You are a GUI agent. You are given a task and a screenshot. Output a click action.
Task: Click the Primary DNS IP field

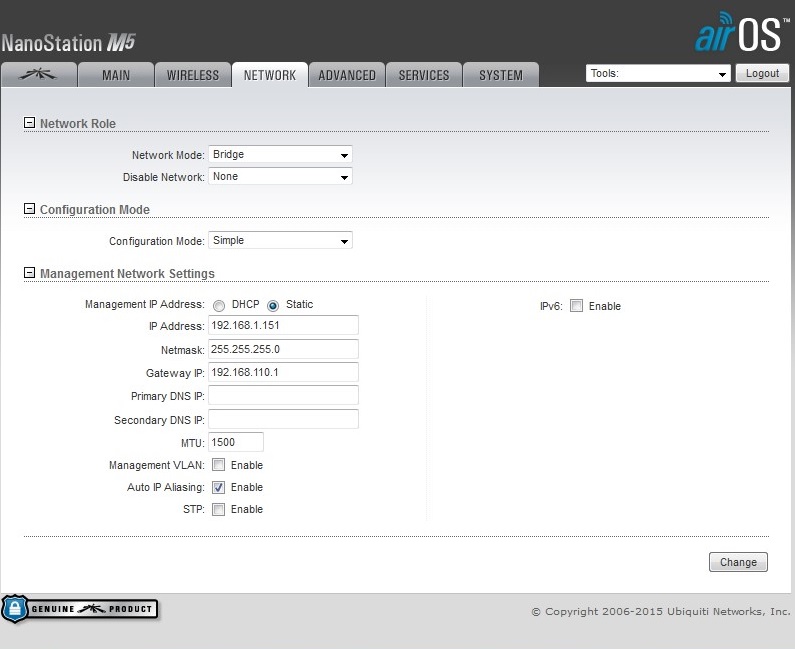pyautogui.click(x=283, y=395)
